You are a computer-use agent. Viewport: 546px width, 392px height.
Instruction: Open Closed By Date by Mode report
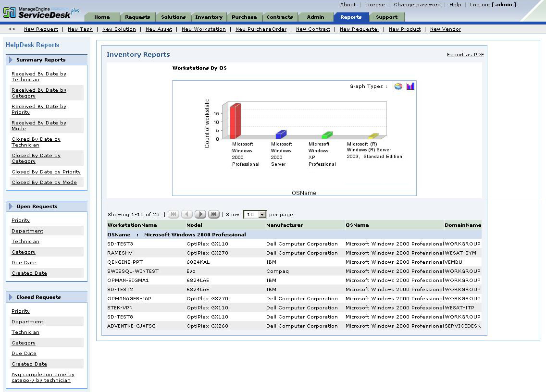pos(44,183)
